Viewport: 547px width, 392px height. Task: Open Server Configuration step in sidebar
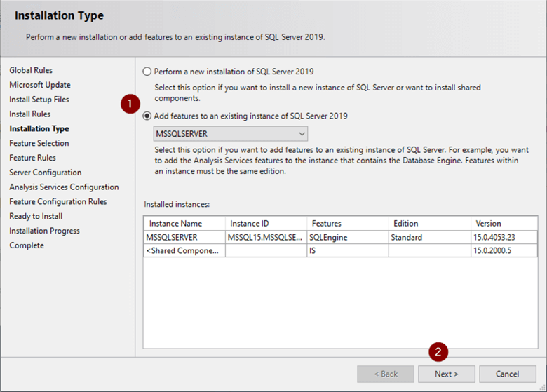pyautogui.click(x=46, y=173)
